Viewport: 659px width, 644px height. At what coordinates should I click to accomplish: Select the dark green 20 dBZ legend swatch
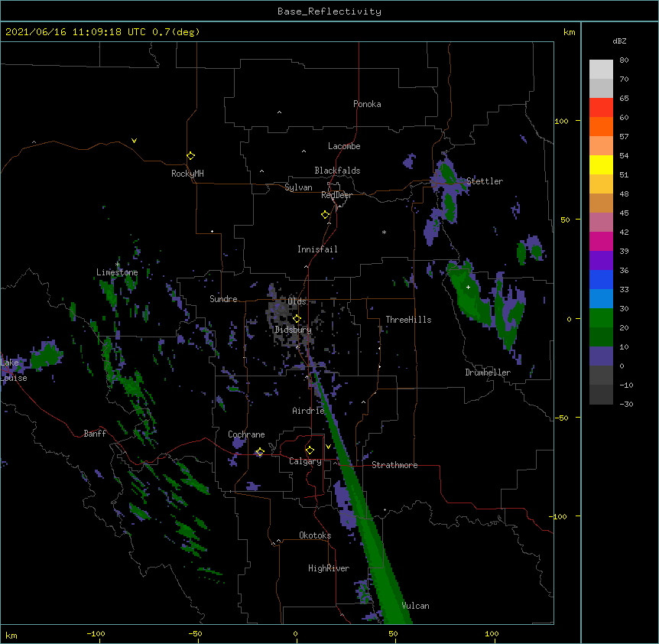601,337
